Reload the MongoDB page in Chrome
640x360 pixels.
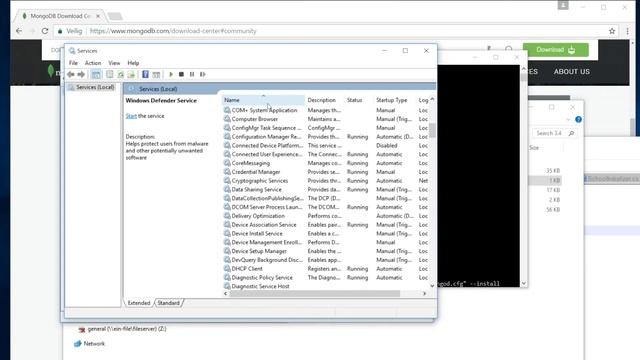pyautogui.click(x=45, y=31)
